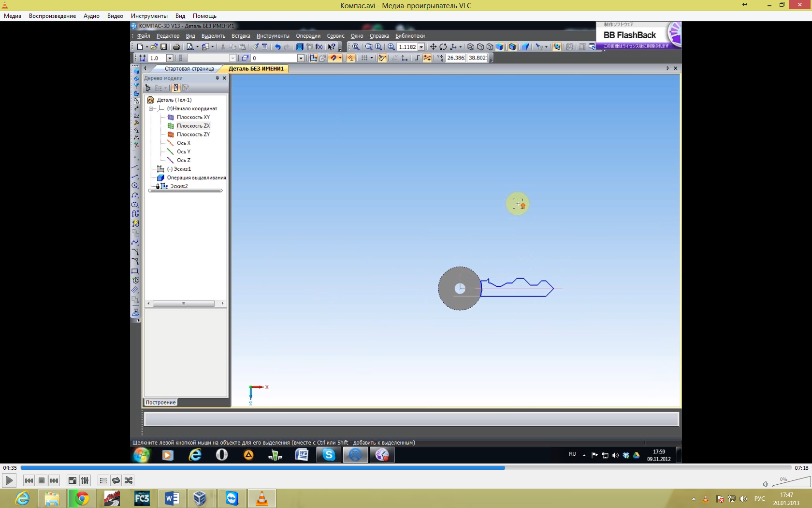
Task: Open the grid settings dropdown arrow
Action: 372,58
